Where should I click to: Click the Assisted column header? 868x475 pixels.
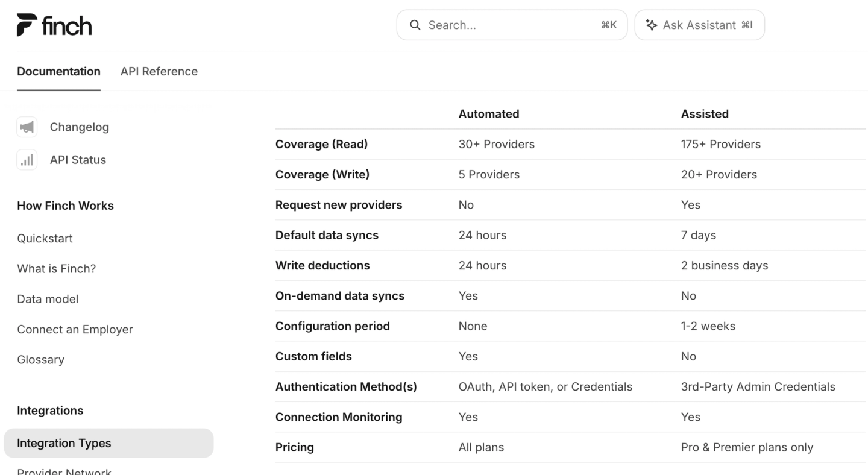[705, 114]
